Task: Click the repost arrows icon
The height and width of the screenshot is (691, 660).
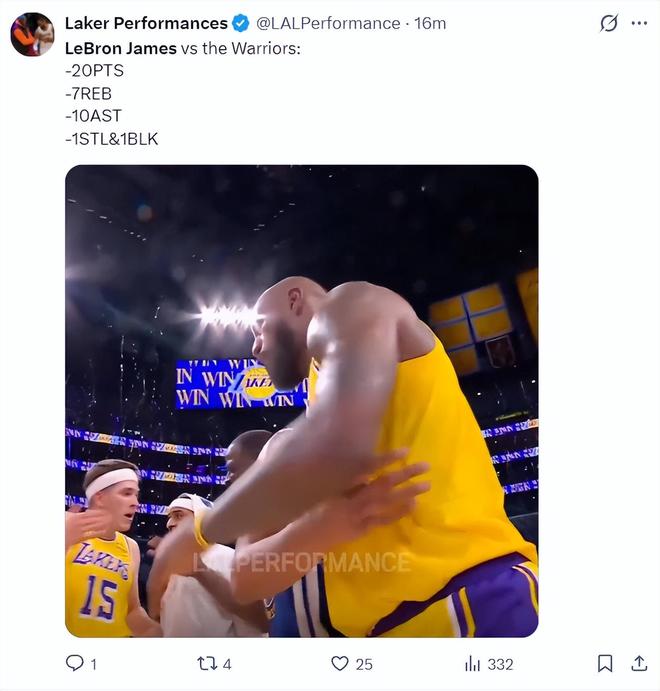Action: [x=207, y=663]
